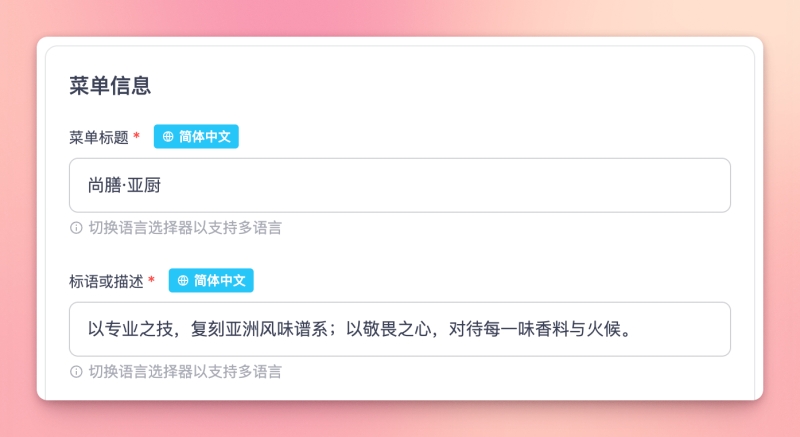The width and height of the screenshot is (800, 437).
Task: Click the 菜单标题 field label
Action: [99, 137]
